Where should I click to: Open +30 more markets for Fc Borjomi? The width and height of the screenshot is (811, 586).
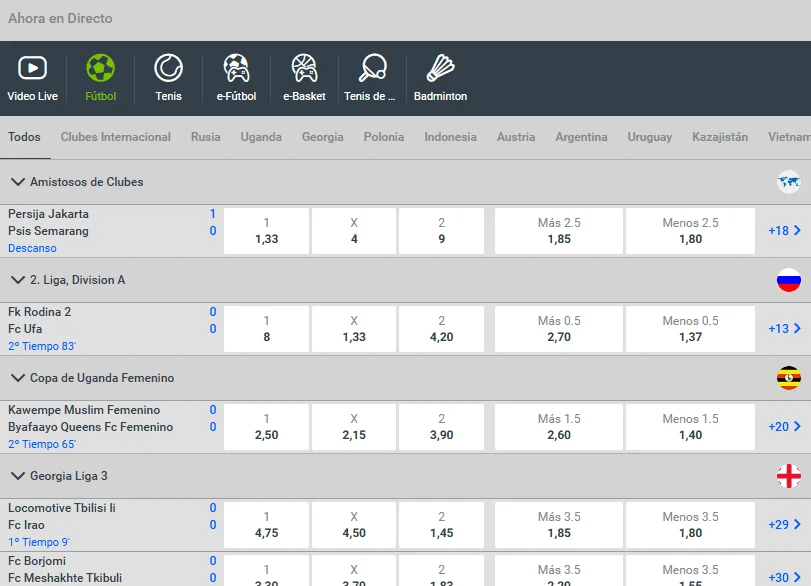[x=785, y=577]
